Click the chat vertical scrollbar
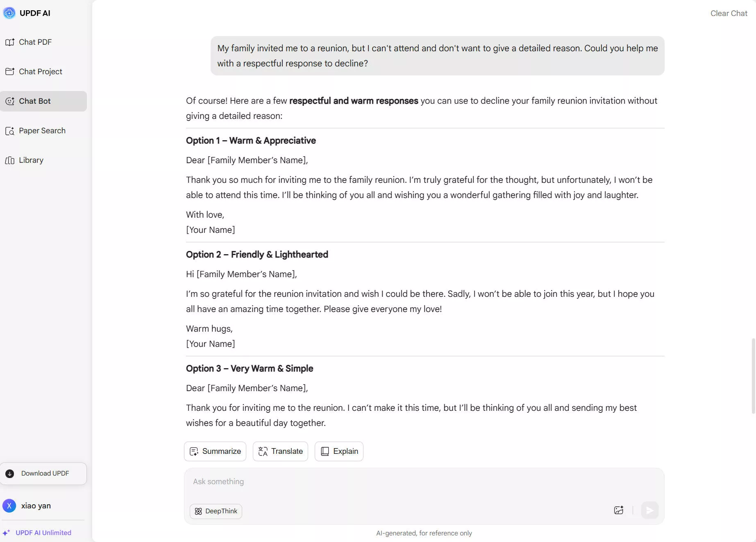This screenshot has height=542, width=756. pyautogui.click(x=753, y=376)
